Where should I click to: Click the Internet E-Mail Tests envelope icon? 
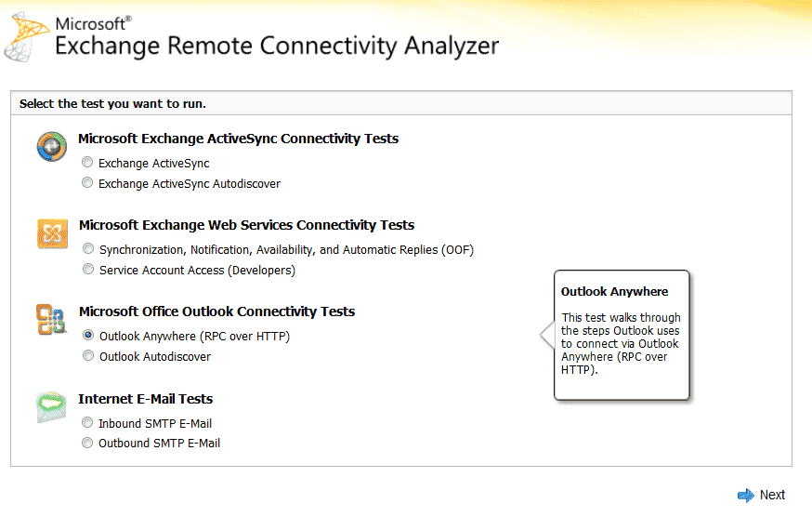pyautogui.click(x=51, y=407)
